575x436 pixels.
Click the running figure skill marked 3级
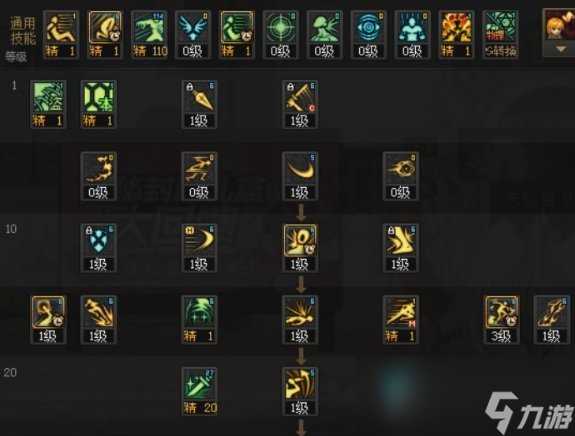[x=502, y=319]
